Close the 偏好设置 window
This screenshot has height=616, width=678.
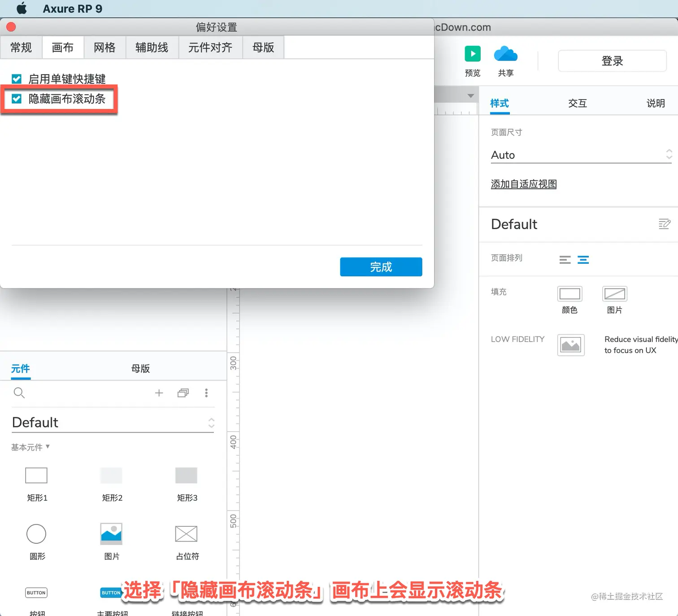point(11,27)
